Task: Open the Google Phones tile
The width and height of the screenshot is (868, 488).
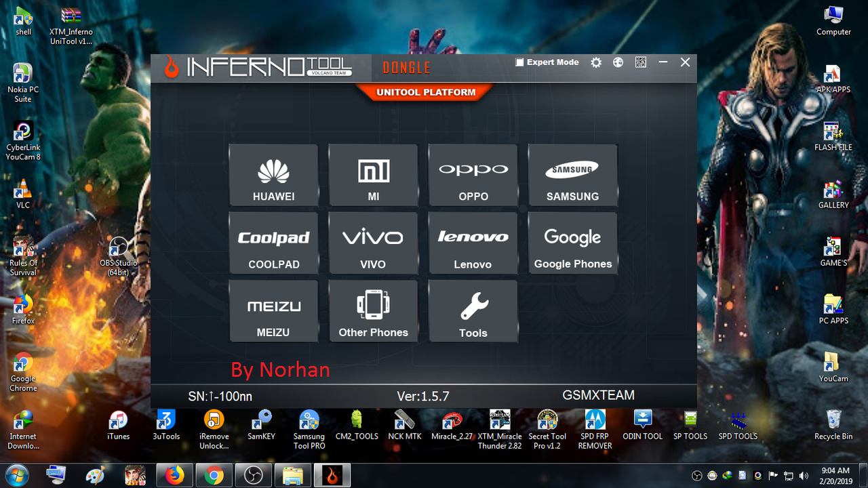Action: 573,243
